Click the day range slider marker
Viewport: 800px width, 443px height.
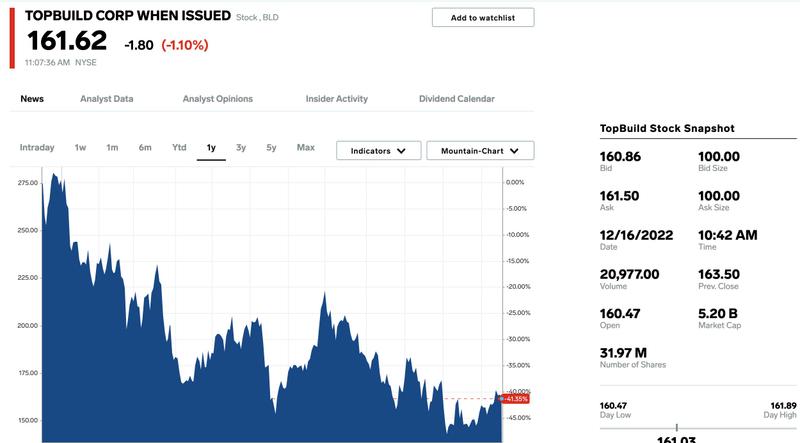677,428
